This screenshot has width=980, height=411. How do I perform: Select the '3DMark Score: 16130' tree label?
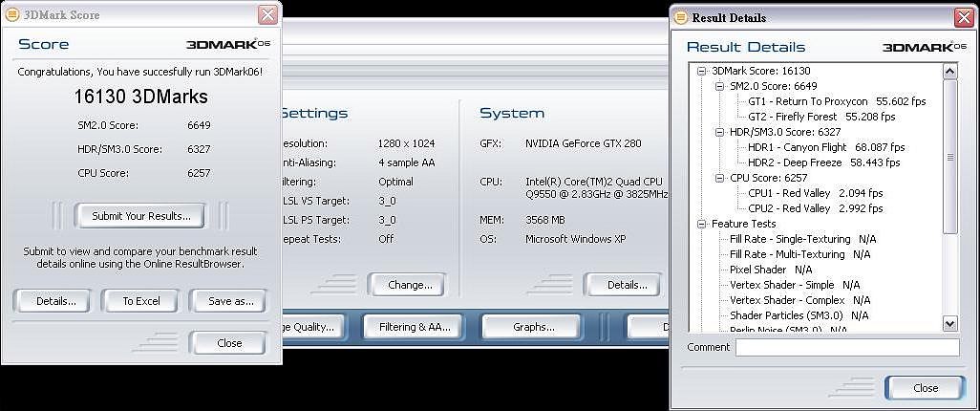(760, 71)
